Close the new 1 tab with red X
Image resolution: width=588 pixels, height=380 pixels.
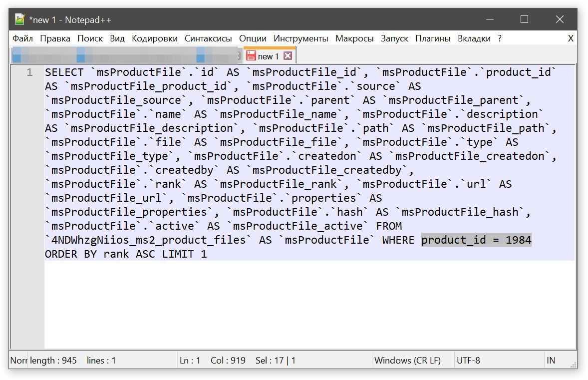tap(288, 56)
